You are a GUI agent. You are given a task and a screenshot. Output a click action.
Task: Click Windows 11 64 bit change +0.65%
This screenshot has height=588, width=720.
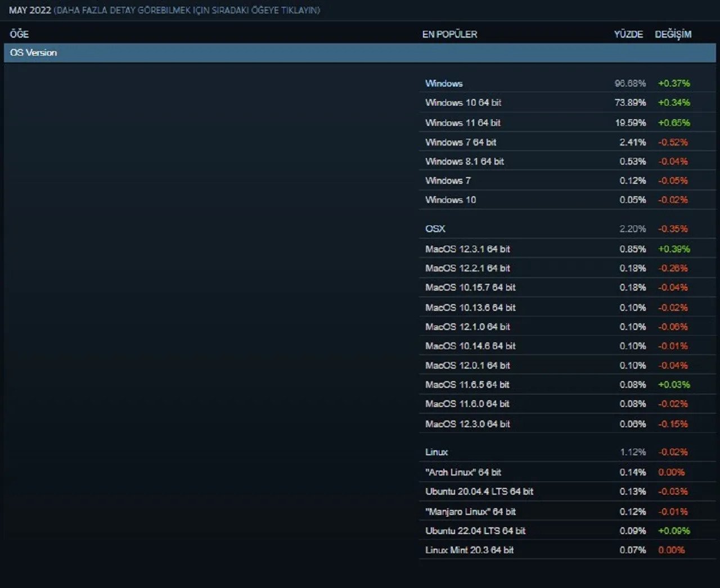pos(674,123)
